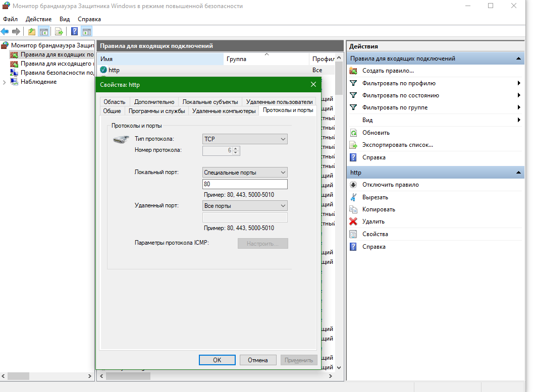
Task: Click the protocol number spinner arrows
Action: 236,150
